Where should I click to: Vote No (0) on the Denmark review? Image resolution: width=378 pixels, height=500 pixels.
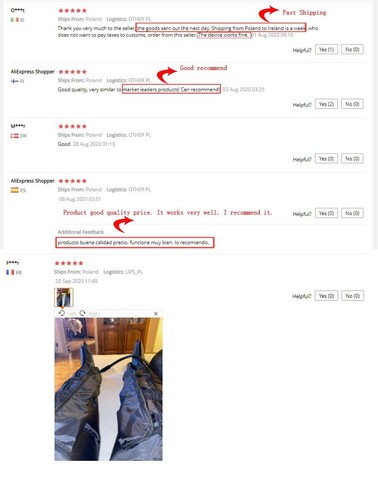coord(352,159)
